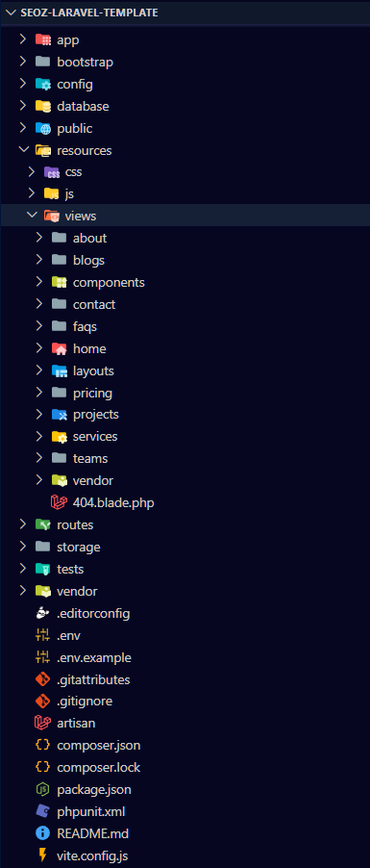The height and width of the screenshot is (868, 370).
Task: Click the package.json Node icon
Action: pos(43,789)
